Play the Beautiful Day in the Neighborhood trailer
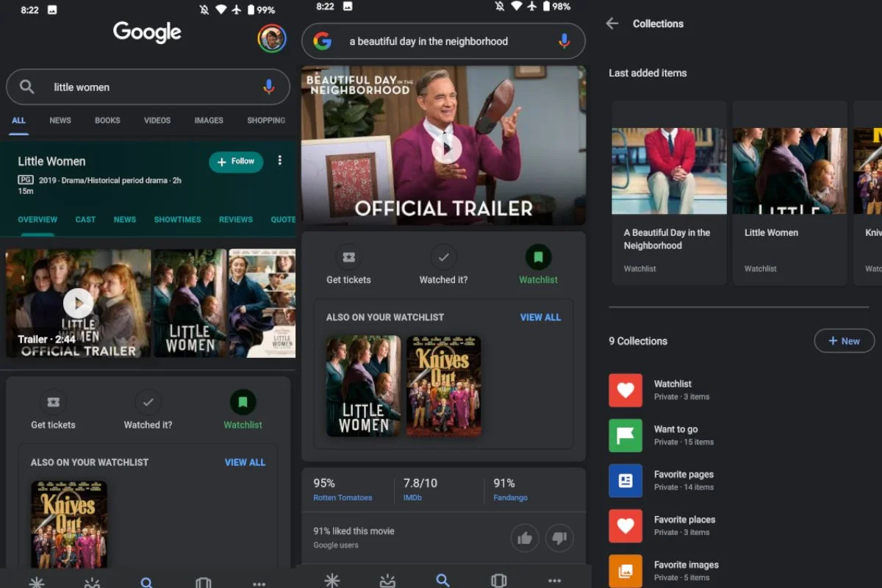Image resolution: width=882 pixels, height=588 pixels. pos(446,149)
